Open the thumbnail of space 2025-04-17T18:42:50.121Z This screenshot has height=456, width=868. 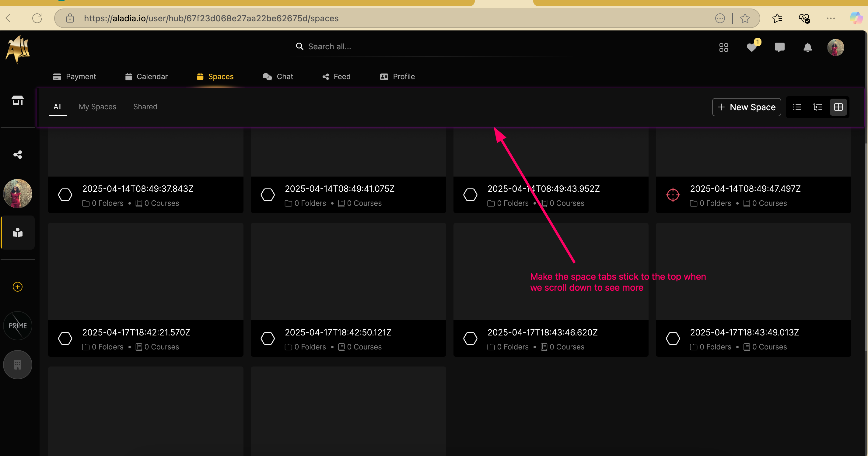348,271
